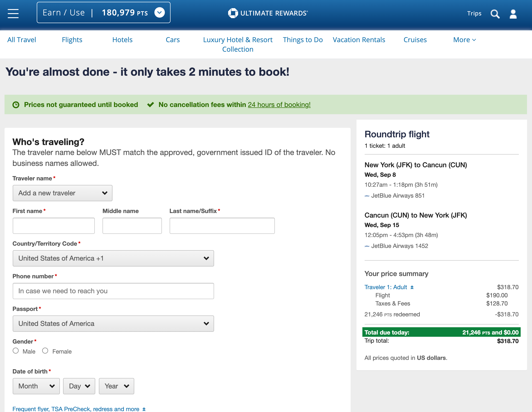Screen dimensions: 532x412
Task: Click the points balance circle arrow icon
Action: [160, 13]
